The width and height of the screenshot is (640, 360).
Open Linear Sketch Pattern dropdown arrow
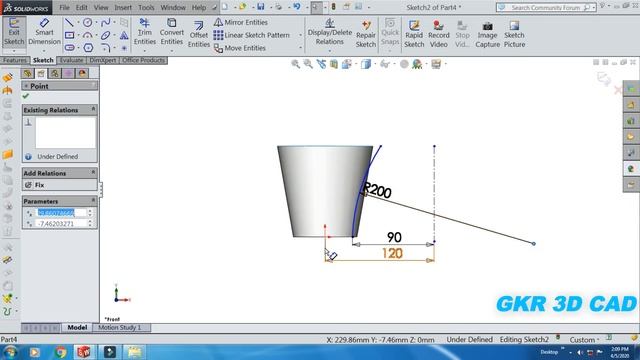[x=300, y=35]
